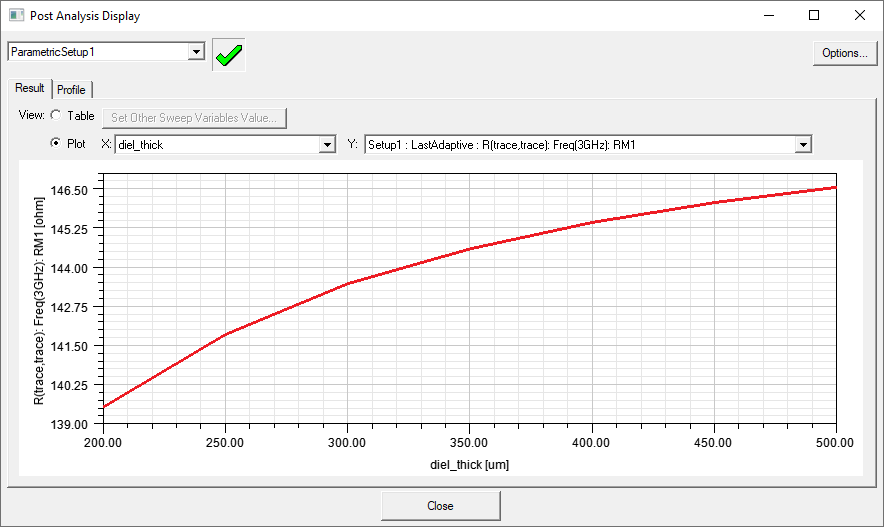Click the 146.50 y-axis tick label
The width and height of the screenshot is (884, 527).
(70, 189)
